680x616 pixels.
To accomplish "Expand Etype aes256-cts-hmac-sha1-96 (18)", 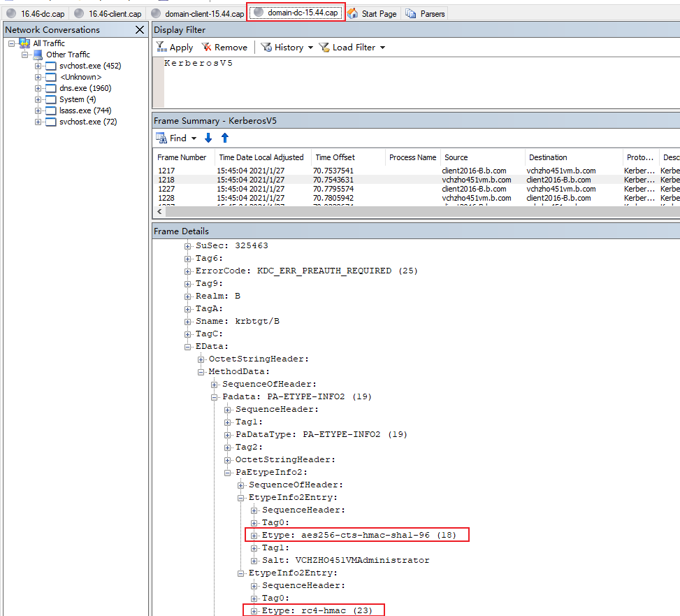I will point(254,536).
